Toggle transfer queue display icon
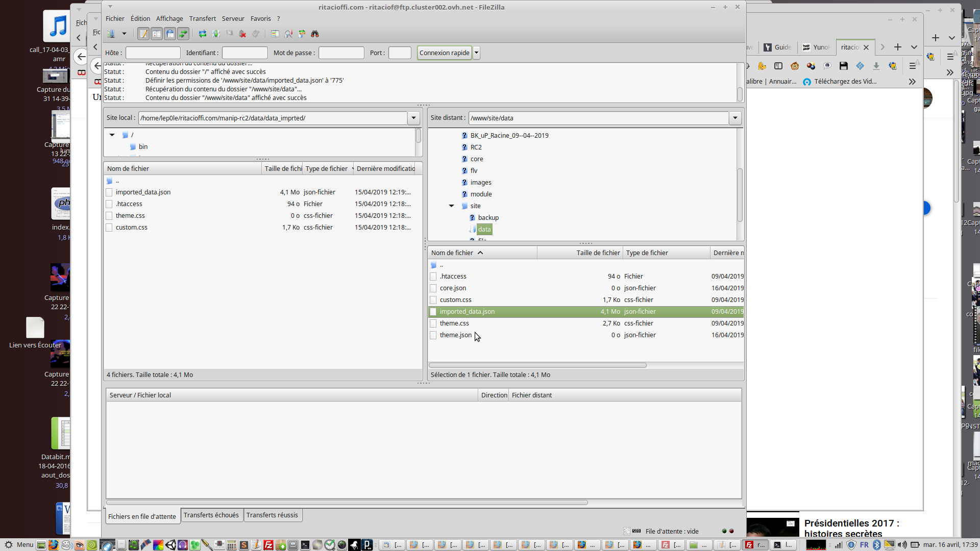Image resolution: width=980 pixels, height=551 pixels. 183,34
